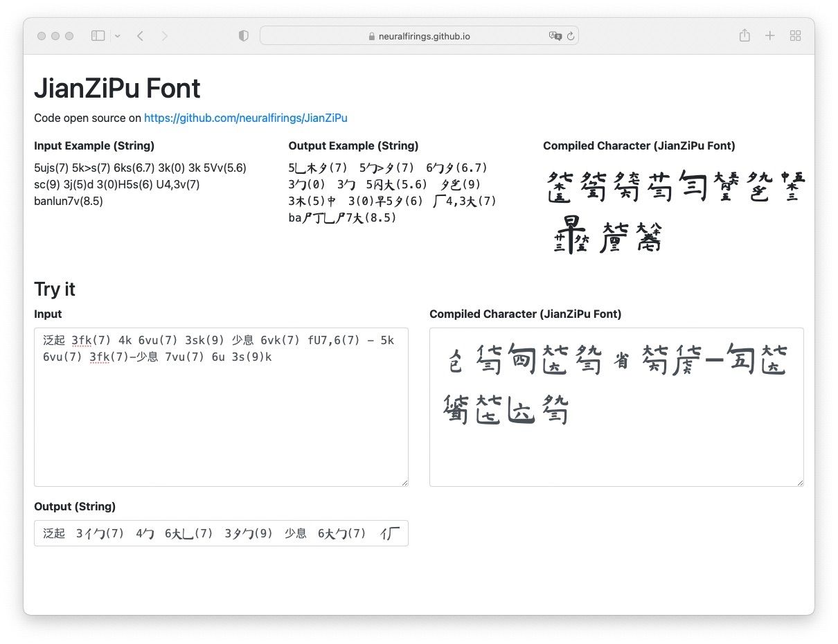Grab the Input textarea resize handle
This screenshot has height=644, width=838.
[x=406, y=483]
